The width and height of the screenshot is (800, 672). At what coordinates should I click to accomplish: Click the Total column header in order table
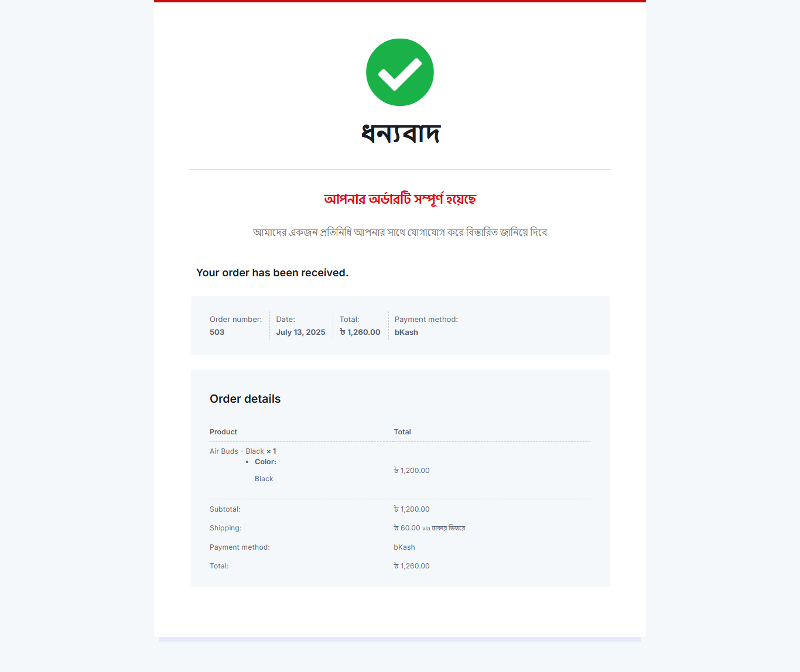pos(402,432)
